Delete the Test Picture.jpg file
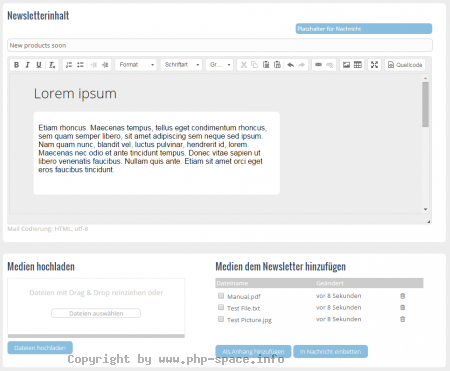 point(402,319)
